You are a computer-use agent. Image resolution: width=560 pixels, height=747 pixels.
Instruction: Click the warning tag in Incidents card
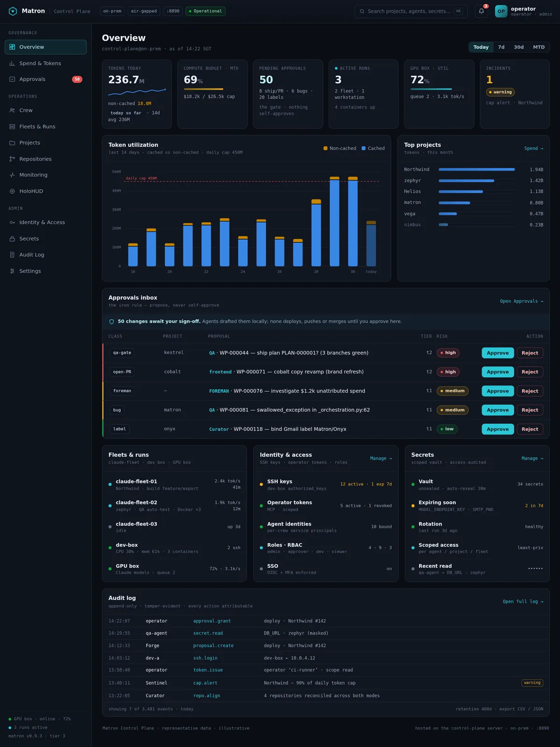pos(500,92)
